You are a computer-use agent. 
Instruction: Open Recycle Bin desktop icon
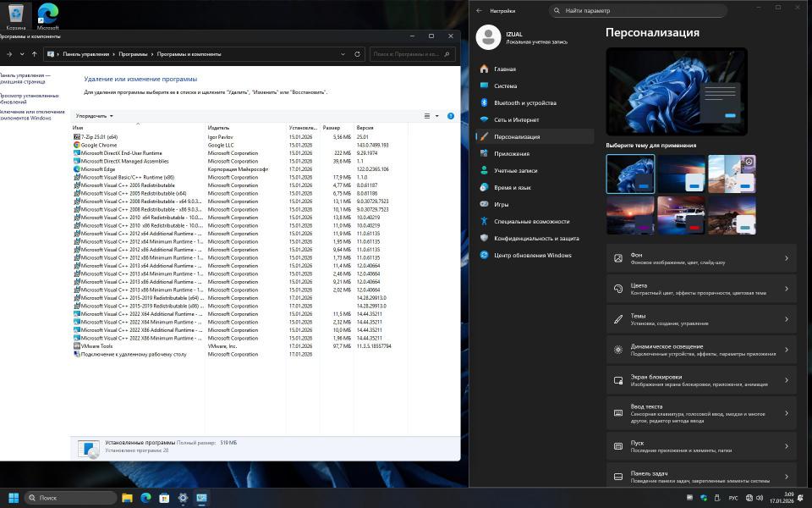pos(16,15)
